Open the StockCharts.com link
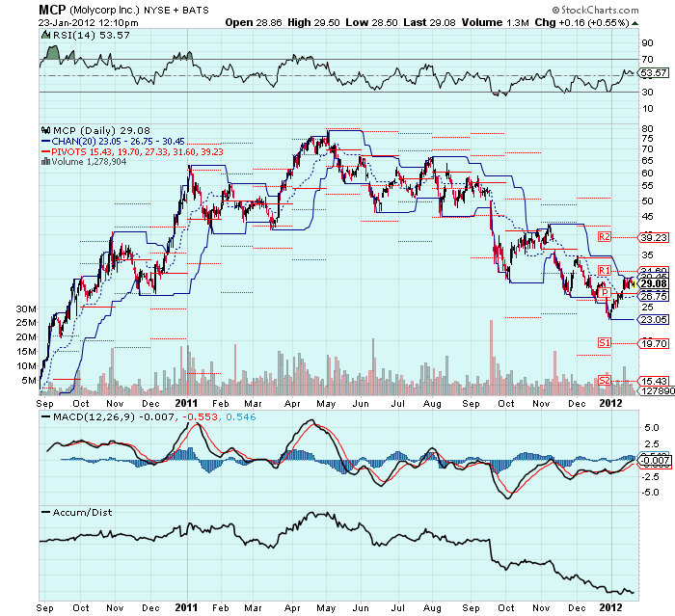The image size is (675, 616). [600, 10]
